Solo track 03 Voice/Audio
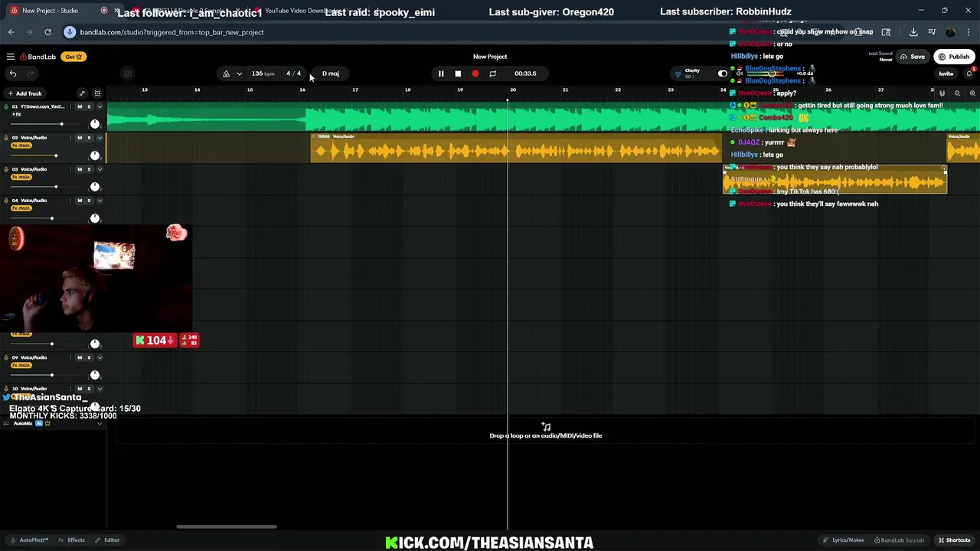Viewport: 980px width, 551px height. pyautogui.click(x=89, y=169)
